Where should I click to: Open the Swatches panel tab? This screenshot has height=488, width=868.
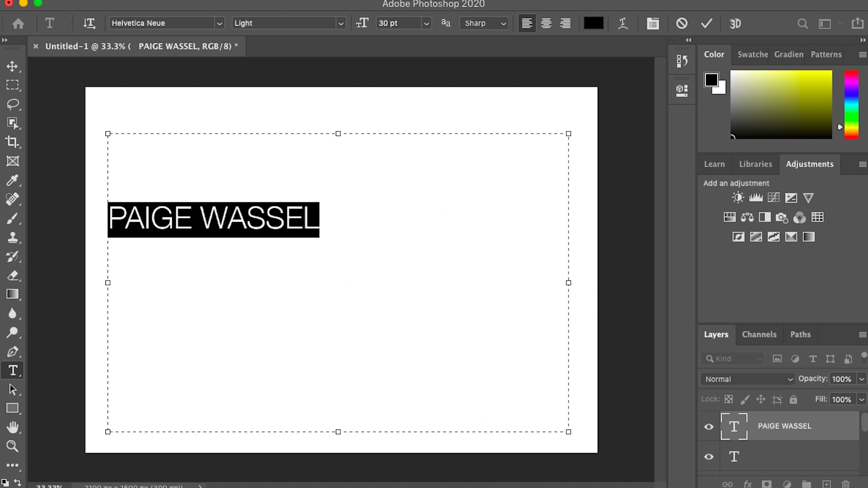(752, 54)
